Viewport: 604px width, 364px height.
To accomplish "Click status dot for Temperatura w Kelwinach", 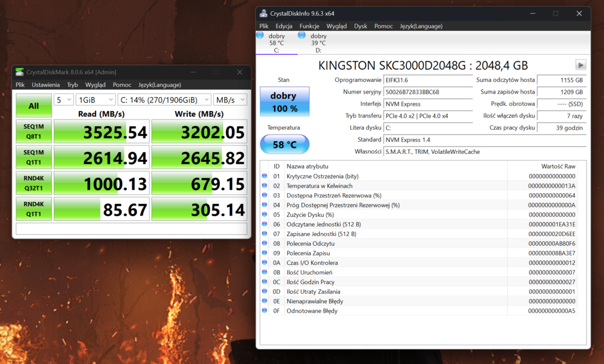I will point(265,186).
